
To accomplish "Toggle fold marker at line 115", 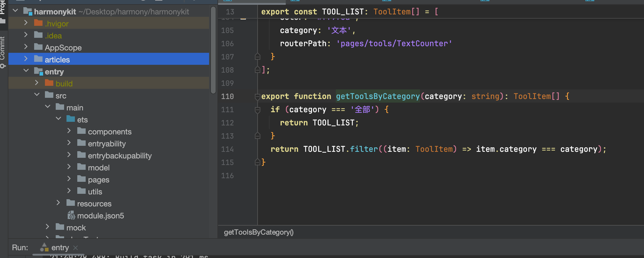I will click(x=258, y=162).
